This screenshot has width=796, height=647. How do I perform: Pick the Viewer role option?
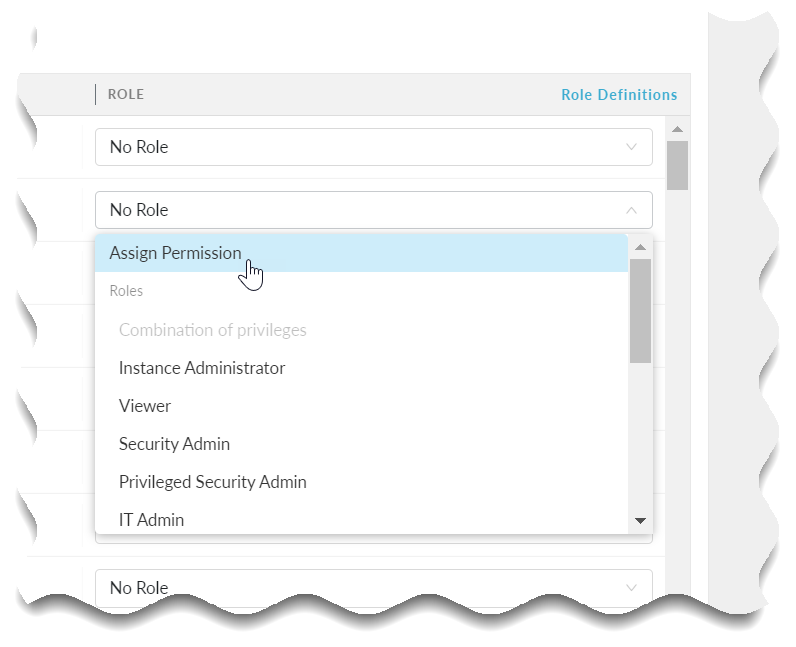click(145, 406)
